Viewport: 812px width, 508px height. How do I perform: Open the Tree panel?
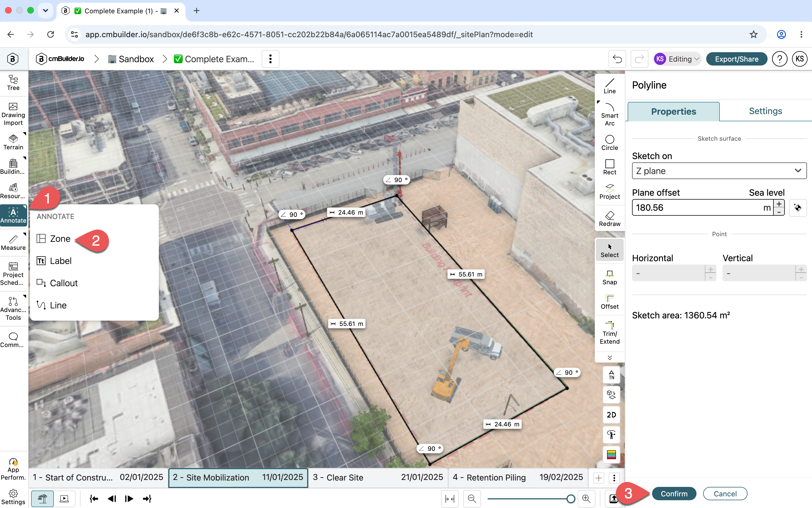[13, 83]
